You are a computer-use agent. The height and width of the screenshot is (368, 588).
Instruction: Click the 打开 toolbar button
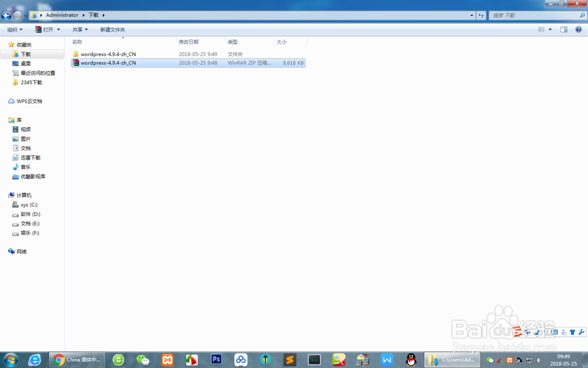(x=44, y=29)
